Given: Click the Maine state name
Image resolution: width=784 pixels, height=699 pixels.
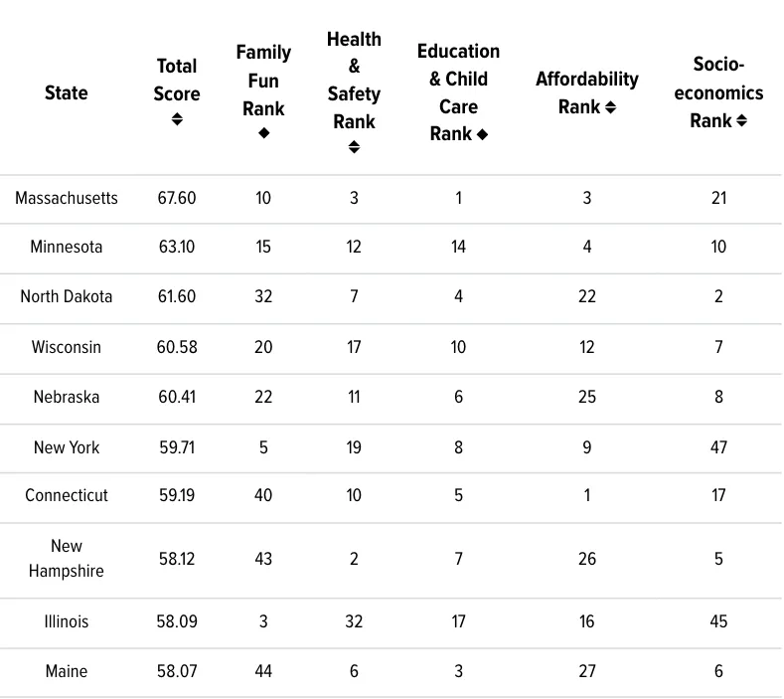Looking at the screenshot, I should [67, 672].
